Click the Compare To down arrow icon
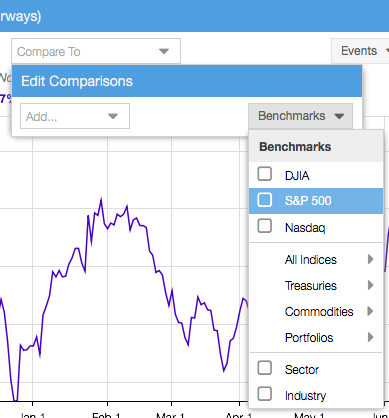This screenshot has width=389, height=418. tap(164, 51)
